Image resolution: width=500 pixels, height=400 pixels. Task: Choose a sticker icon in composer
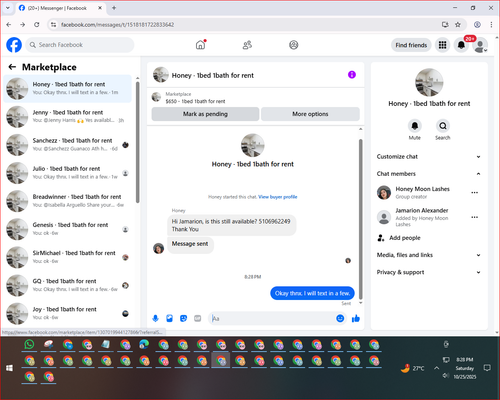tap(184, 319)
